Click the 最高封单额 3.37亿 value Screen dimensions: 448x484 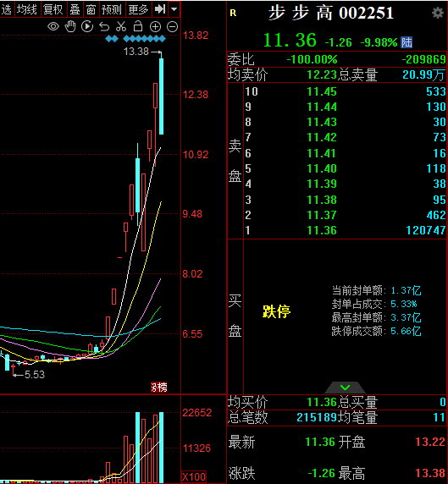click(x=406, y=317)
